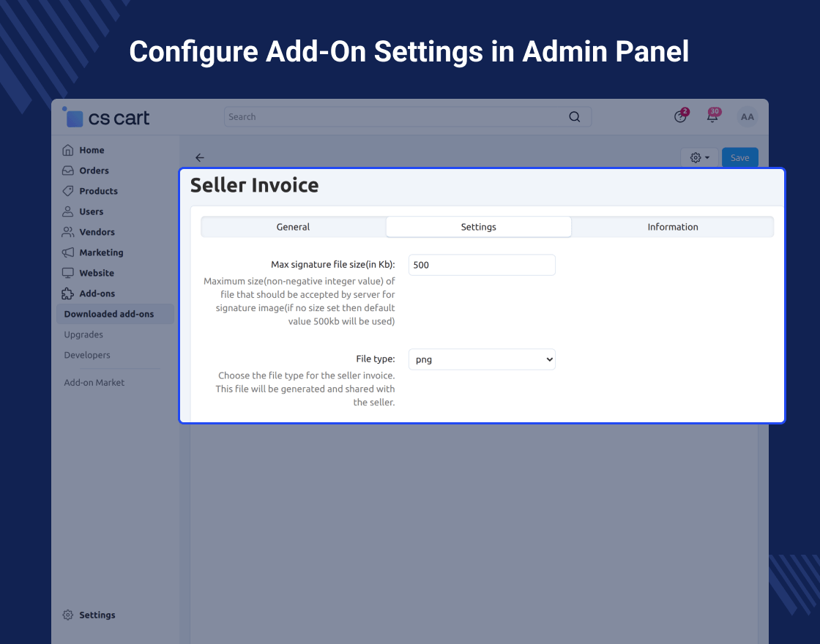Open the notifications bell
Screen dimensions: 820x644
pyautogui.click(x=712, y=117)
